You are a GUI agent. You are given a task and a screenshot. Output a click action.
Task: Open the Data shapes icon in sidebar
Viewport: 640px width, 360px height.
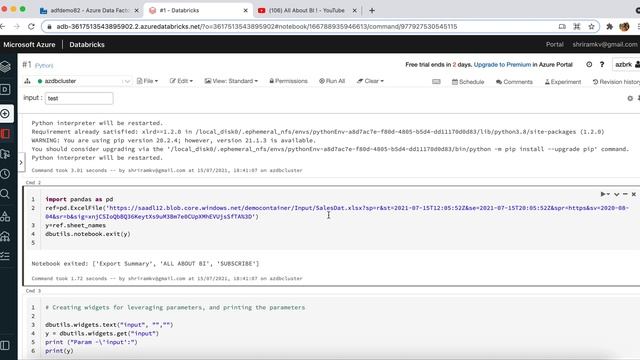(5, 216)
